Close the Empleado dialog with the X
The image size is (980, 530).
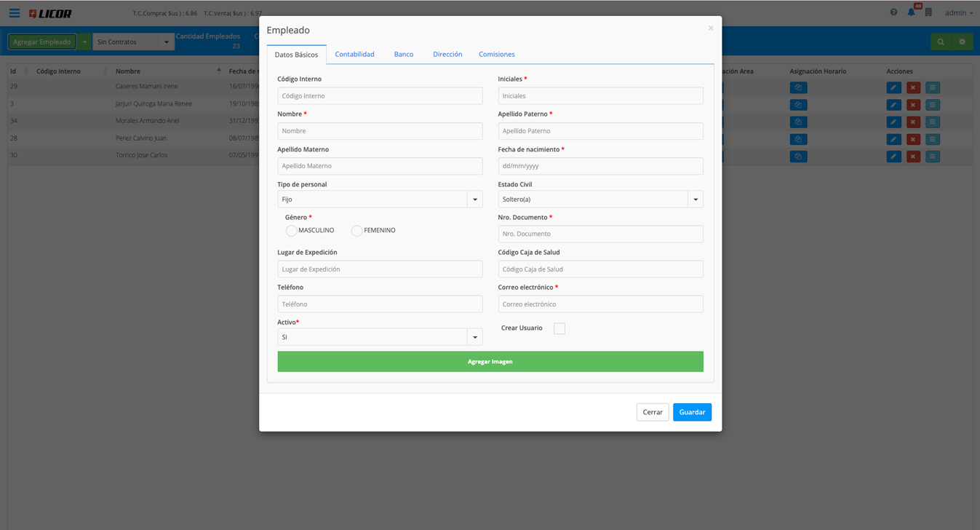[711, 28]
